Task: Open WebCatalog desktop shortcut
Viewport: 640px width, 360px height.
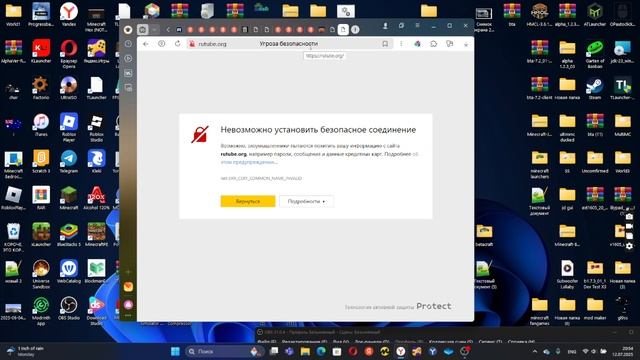Action: pos(69,271)
